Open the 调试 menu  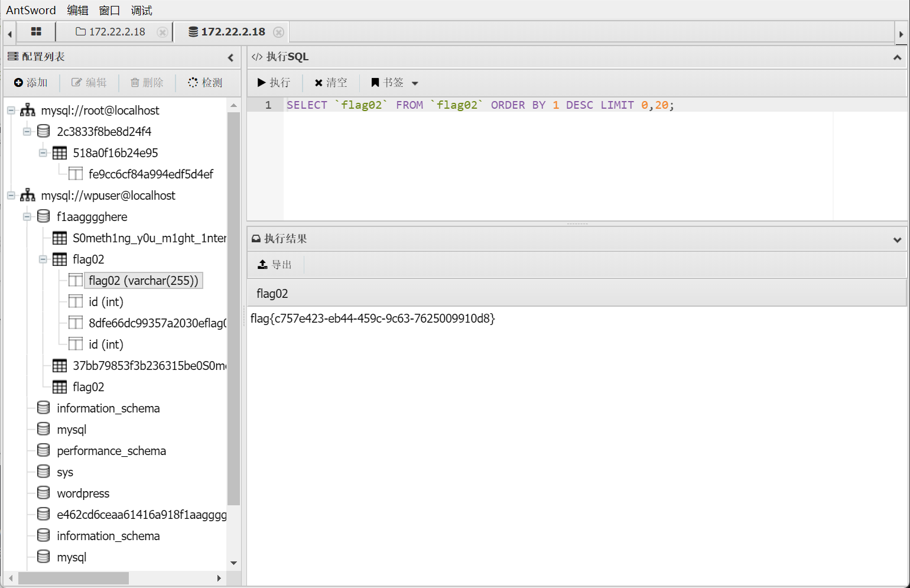141,10
